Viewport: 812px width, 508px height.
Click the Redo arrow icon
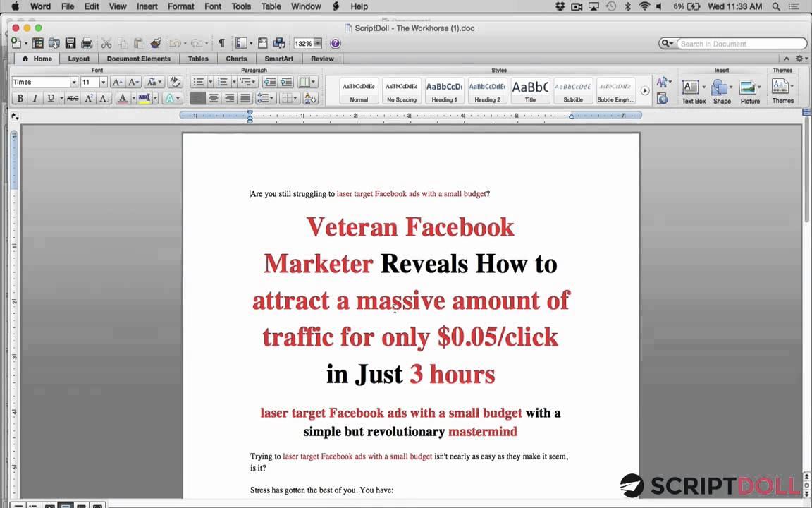(x=196, y=43)
